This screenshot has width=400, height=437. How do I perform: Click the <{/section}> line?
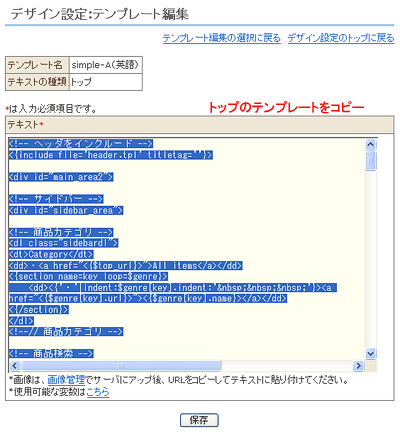[39, 309]
